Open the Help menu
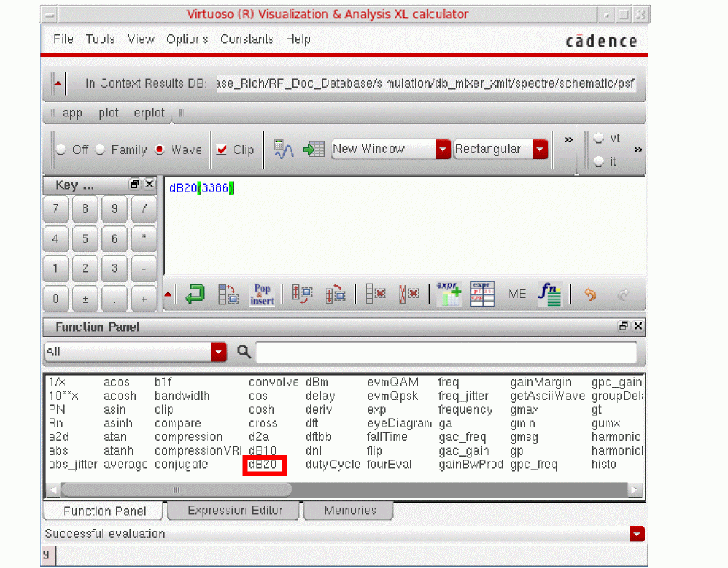728x568 pixels. (298, 39)
